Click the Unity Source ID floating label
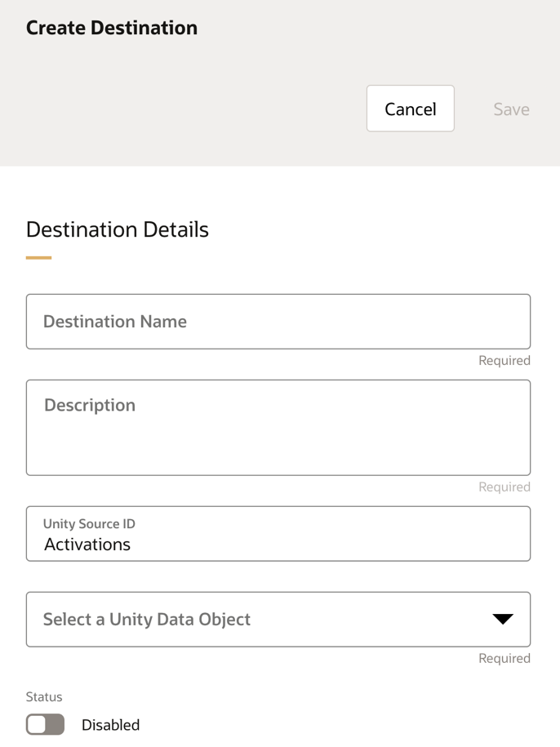This screenshot has height=747, width=560. [x=89, y=524]
